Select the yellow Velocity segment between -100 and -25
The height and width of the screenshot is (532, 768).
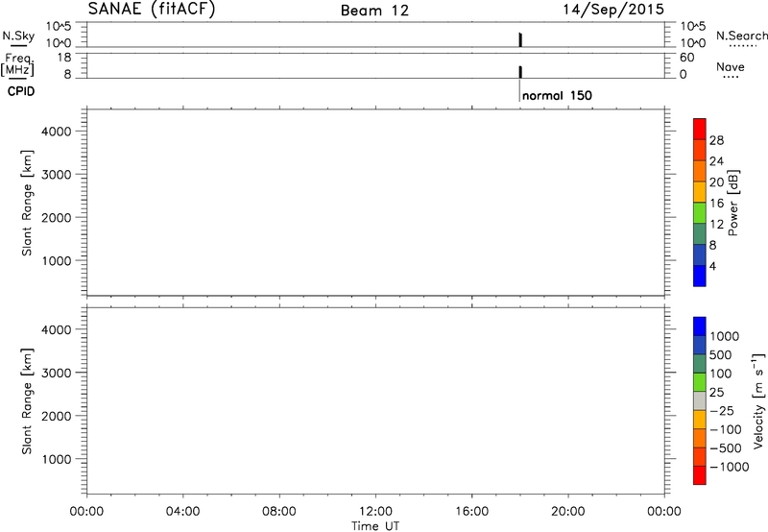[x=700, y=420]
